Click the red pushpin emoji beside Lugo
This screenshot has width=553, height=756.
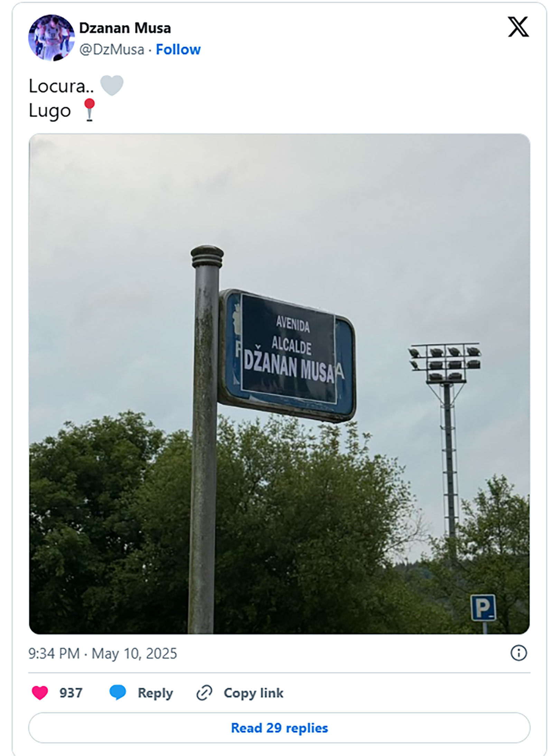tap(90, 110)
